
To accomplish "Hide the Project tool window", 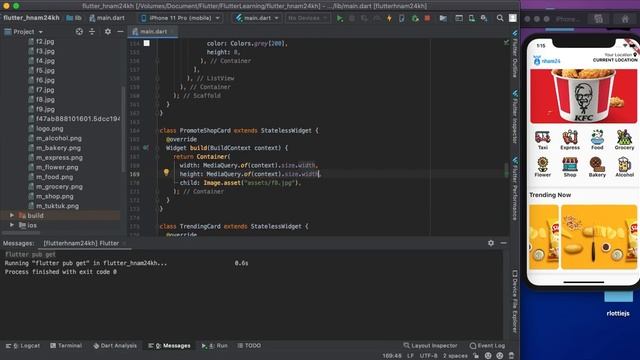I will click(x=120, y=31).
